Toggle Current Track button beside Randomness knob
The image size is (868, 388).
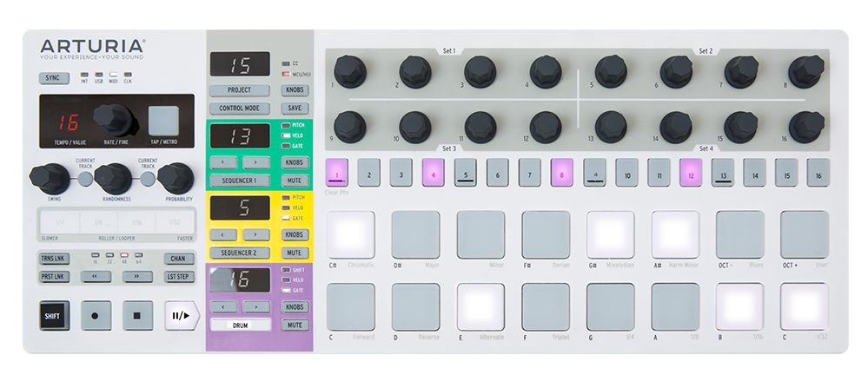[147, 179]
